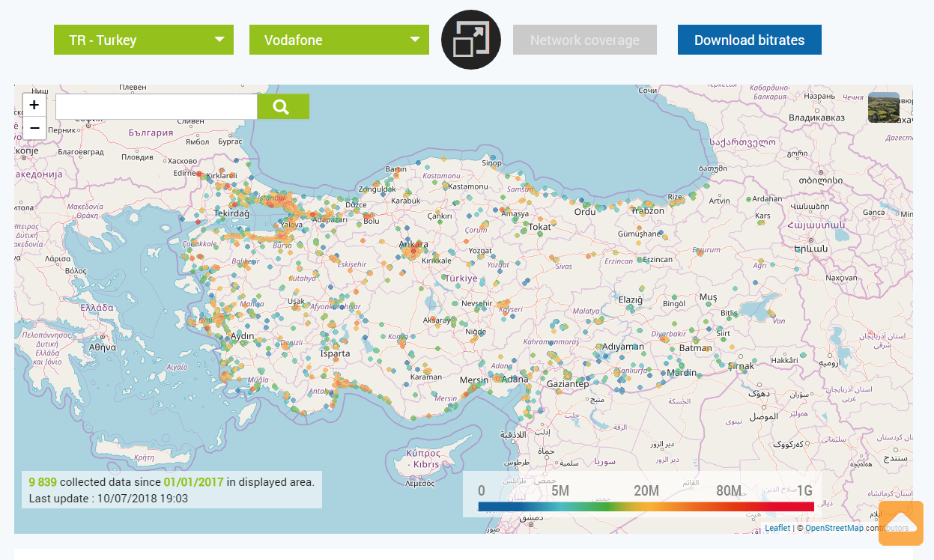Click the Tokat label on the map

539,227
